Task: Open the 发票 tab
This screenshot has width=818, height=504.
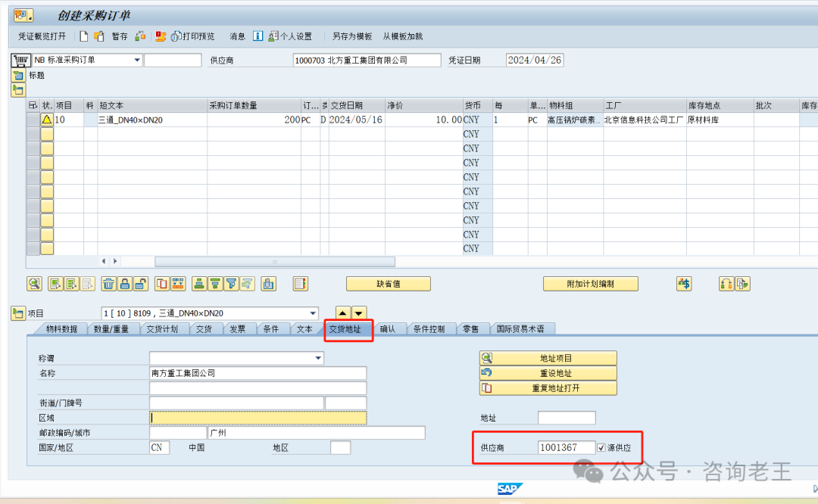Action: (237, 329)
